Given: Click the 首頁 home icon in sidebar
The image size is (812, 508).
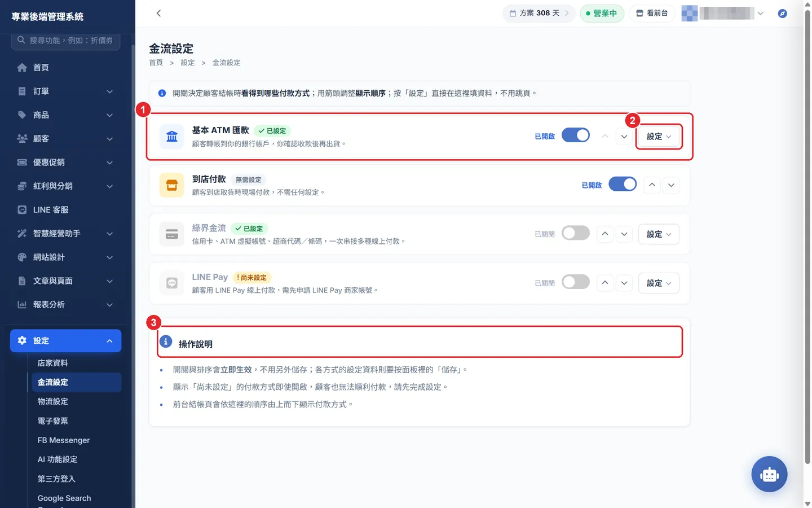Looking at the screenshot, I should [x=22, y=68].
